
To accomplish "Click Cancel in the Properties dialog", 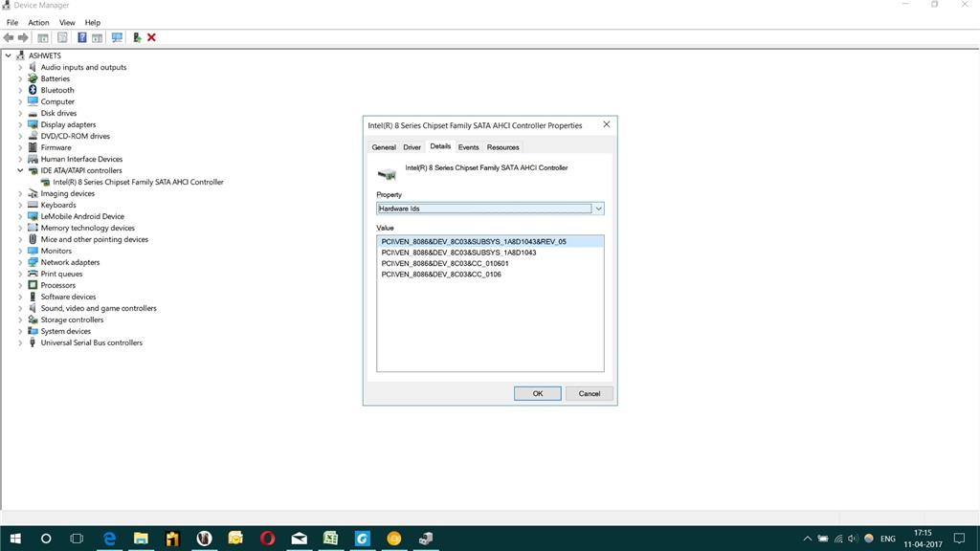I will pos(590,393).
